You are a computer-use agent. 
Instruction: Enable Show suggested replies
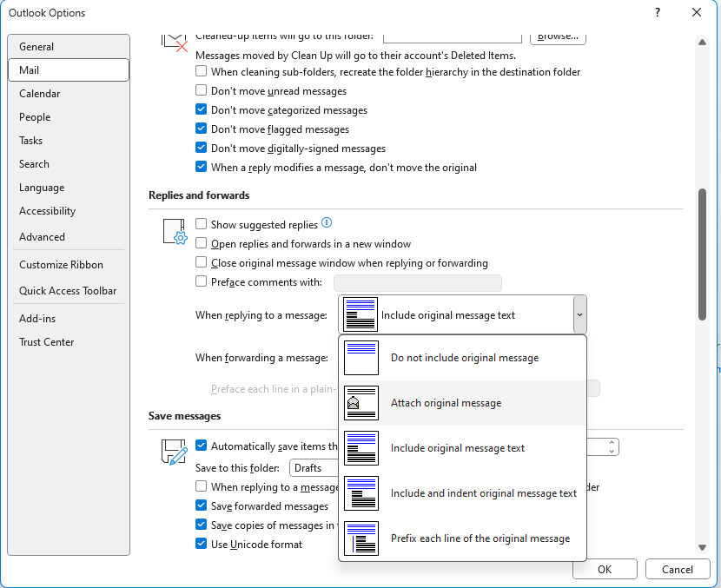click(x=201, y=224)
